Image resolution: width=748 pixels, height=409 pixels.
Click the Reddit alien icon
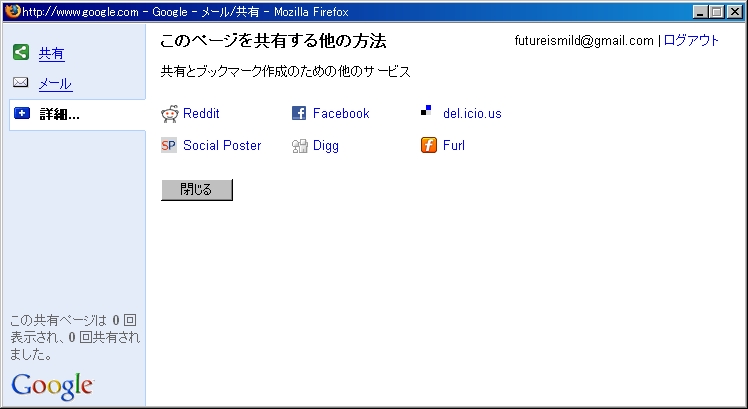170,114
